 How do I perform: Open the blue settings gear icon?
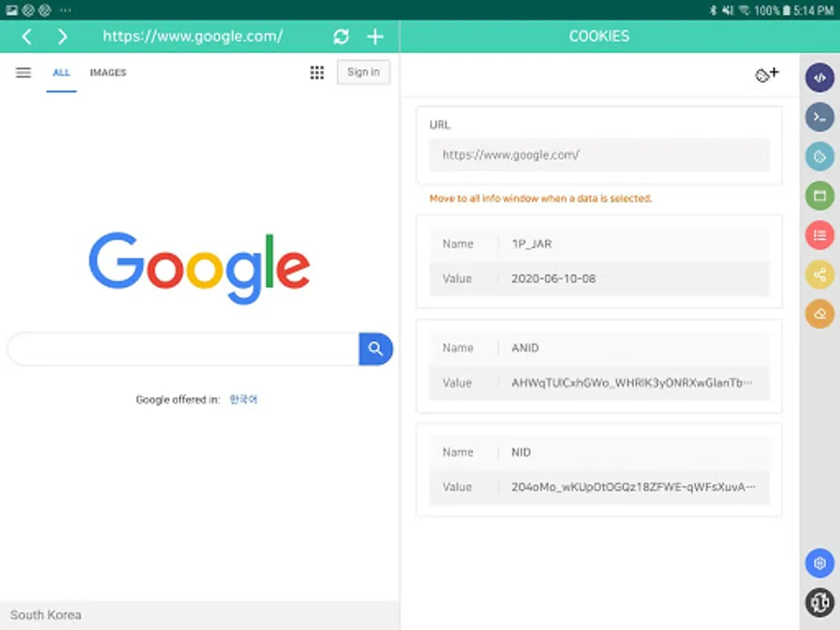(819, 563)
